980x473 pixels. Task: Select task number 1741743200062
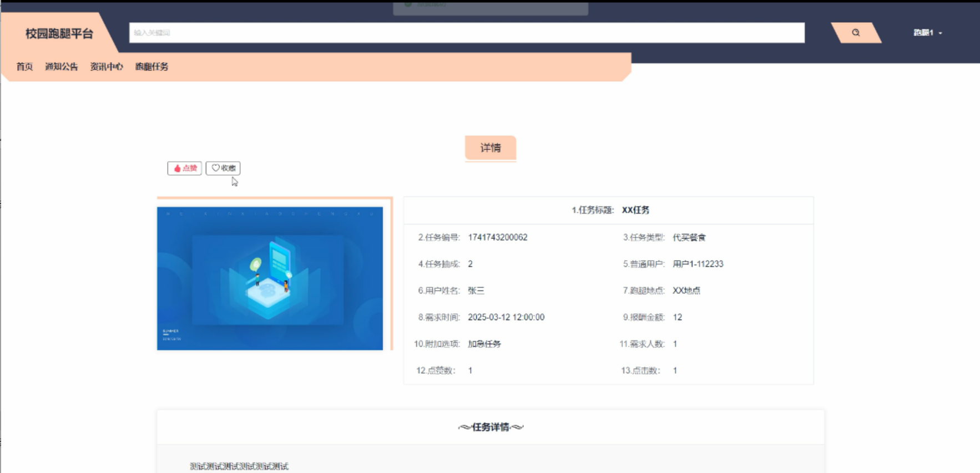[498, 237]
